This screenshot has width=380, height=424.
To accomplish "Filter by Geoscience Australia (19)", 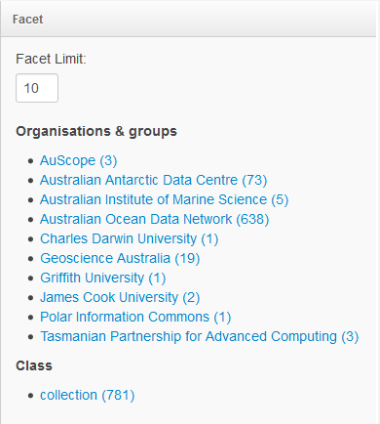I will [120, 258].
